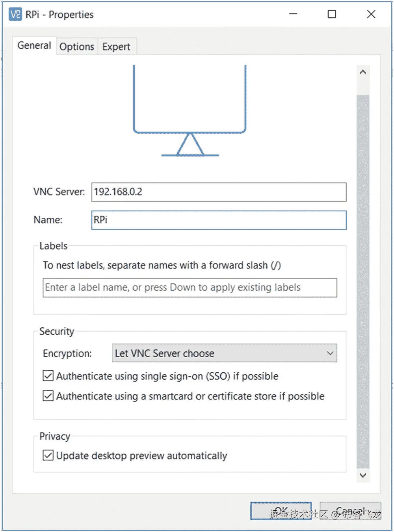Click the "Encryption:" label text
The height and width of the screenshot is (532, 394).
pos(67,353)
